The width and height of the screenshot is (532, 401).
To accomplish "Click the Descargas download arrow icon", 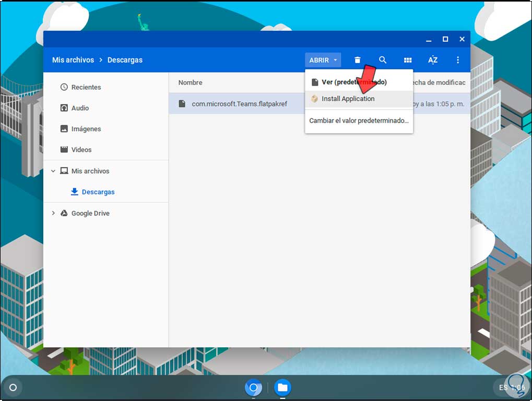I will (x=74, y=192).
